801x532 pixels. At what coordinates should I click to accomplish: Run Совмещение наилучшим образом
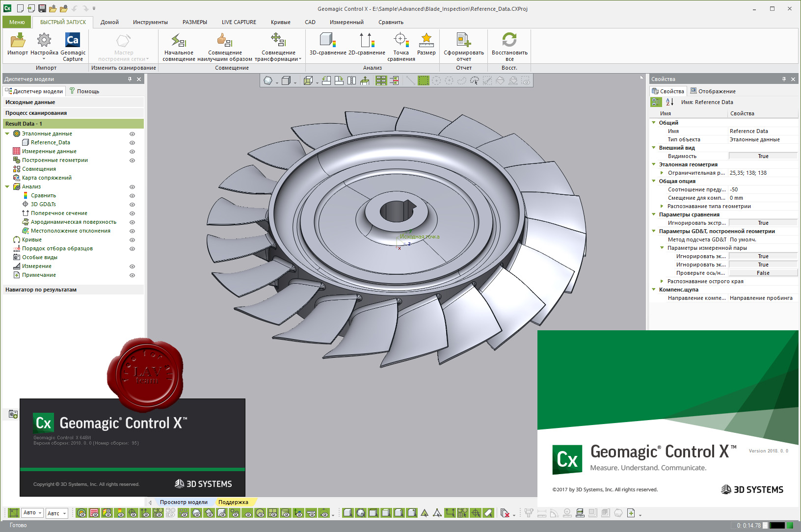pos(225,47)
